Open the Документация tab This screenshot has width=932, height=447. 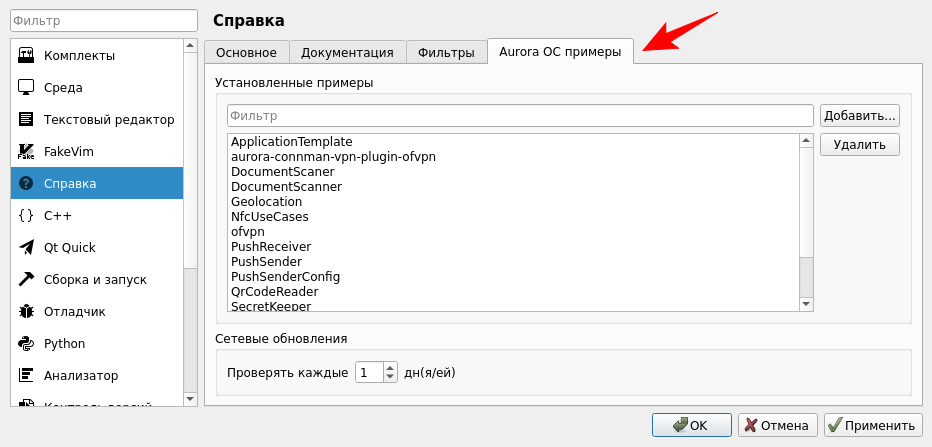(347, 53)
